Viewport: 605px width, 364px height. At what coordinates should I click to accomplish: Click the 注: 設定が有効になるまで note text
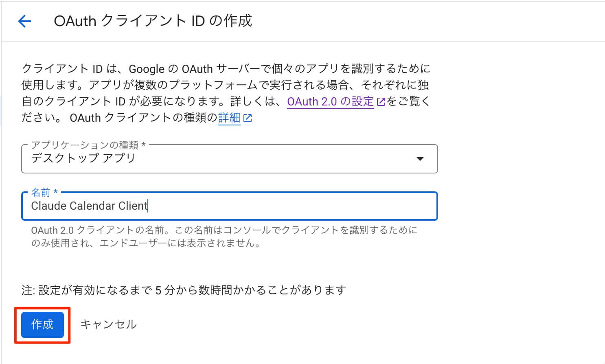pyautogui.click(x=184, y=290)
